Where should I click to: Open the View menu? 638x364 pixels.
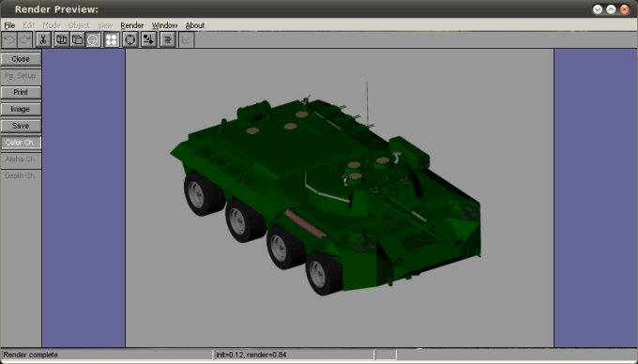pyautogui.click(x=105, y=25)
